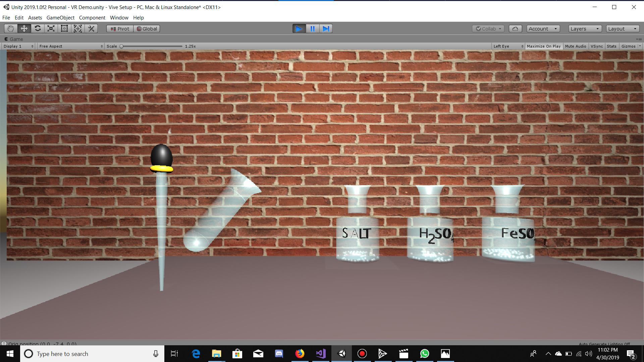Screen dimensions: 644x362
Task: Toggle Gizmos in Game view
Action: click(x=628, y=46)
